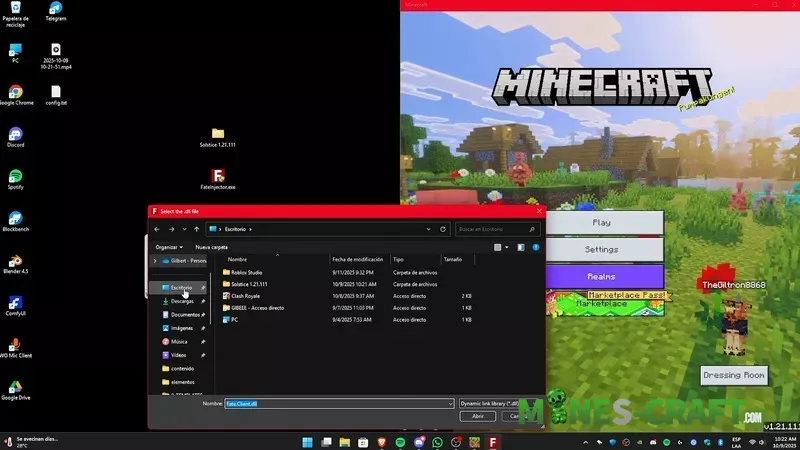Refresh the Escritorio folder view
800x450 pixels.
tap(445, 229)
